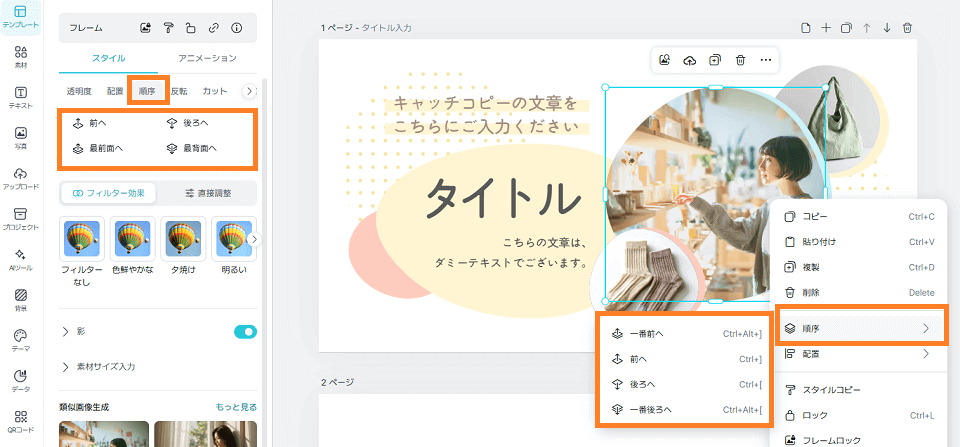
Task: Open the テンプレート sidebar panel
Action: click(x=21, y=17)
